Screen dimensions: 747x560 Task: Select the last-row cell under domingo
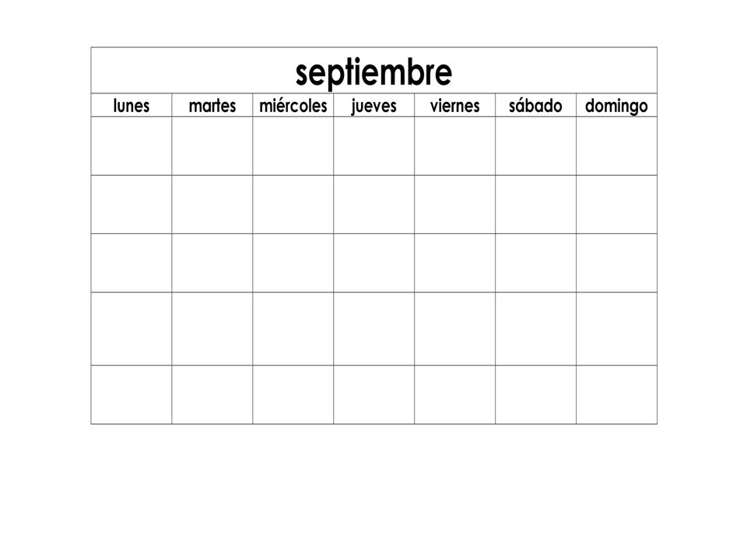tap(616, 395)
